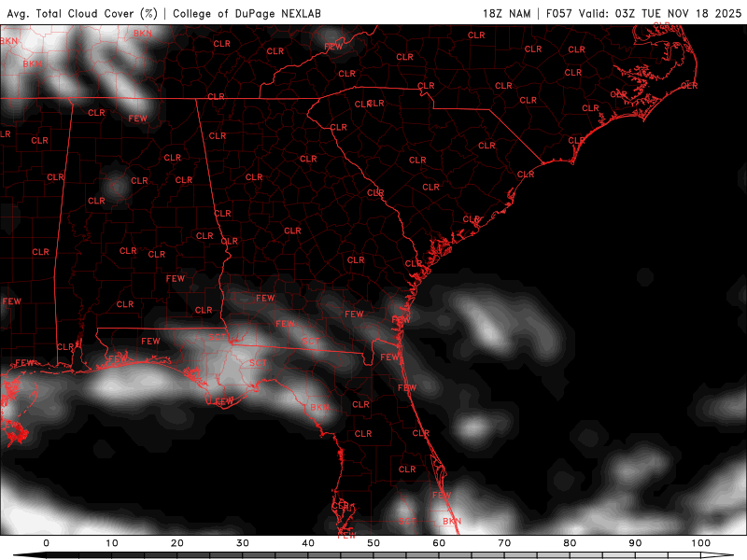Click the '18Z NAM' model run label
The image size is (747, 560).
click(x=507, y=13)
